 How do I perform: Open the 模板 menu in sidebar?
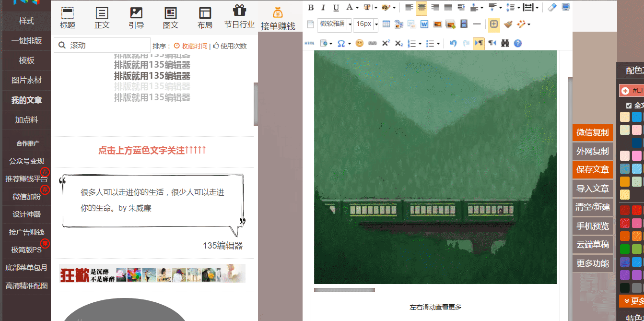point(26,60)
